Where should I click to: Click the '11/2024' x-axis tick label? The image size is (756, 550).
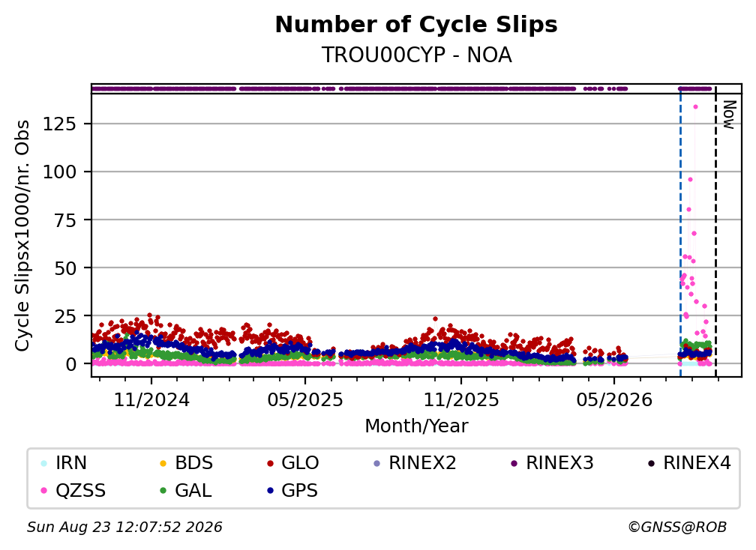point(151,399)
